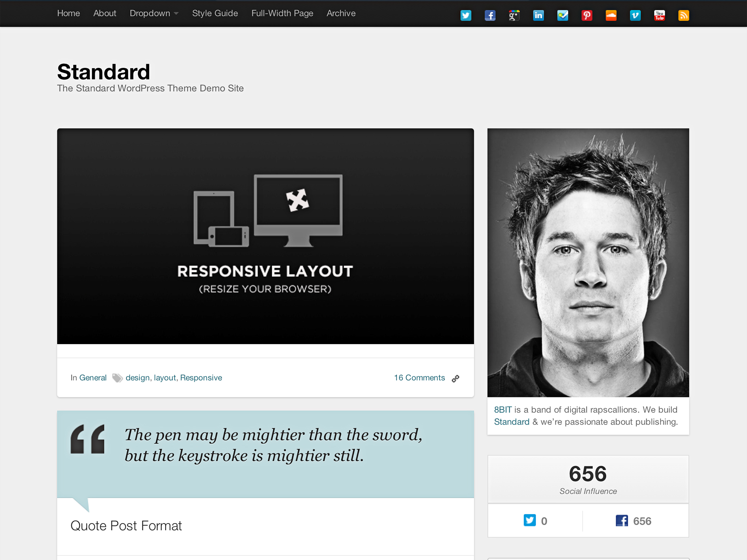This screenshot has height=560, width=747.
Task: Click the Standard site title
Action: [x=104, y=71]
